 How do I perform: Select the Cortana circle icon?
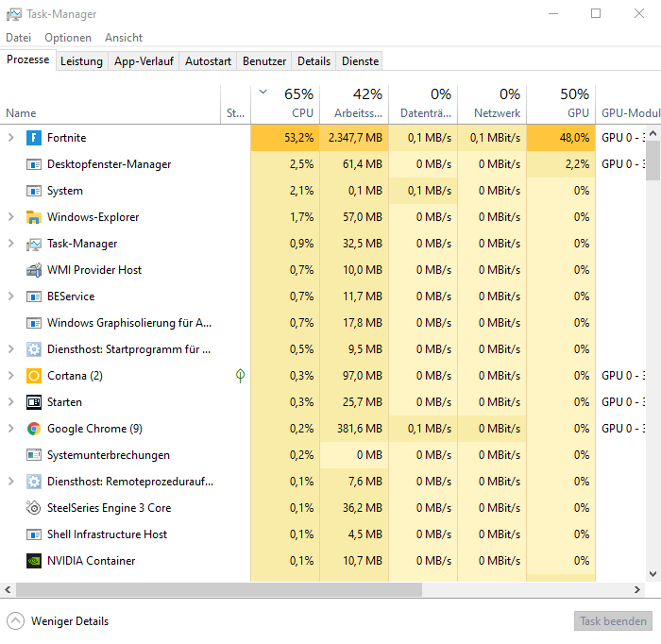click(34, 376)
